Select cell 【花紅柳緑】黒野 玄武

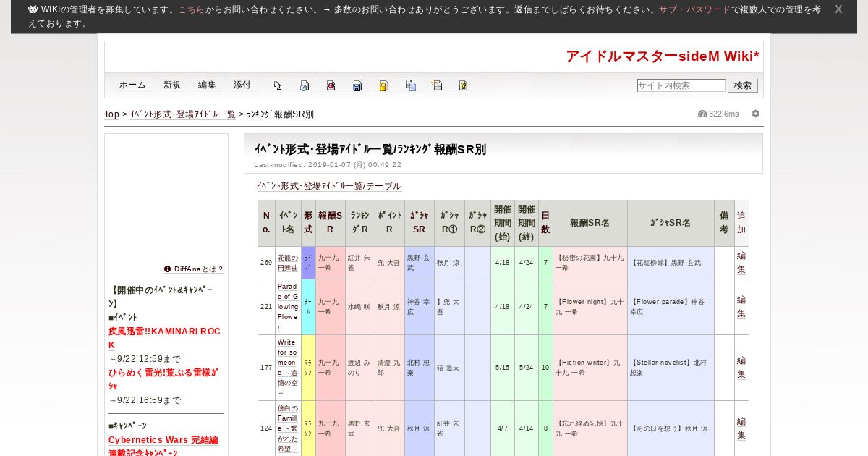[x=671, y=263]
